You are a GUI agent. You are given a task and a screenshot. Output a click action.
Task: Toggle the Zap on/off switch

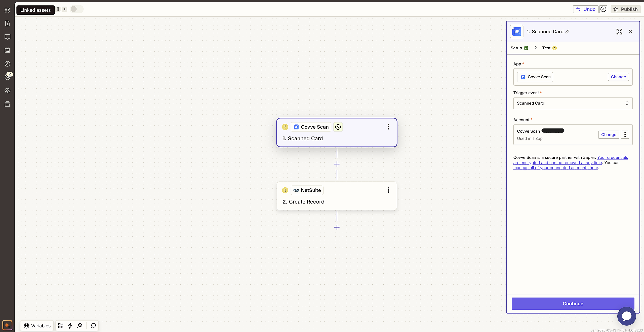point(76,9)
